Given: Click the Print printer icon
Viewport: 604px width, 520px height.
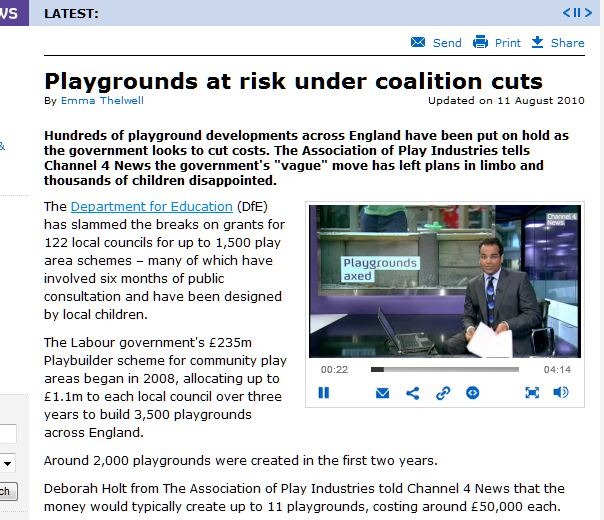Looking at the screenshot, I should (x=480, y=42).
